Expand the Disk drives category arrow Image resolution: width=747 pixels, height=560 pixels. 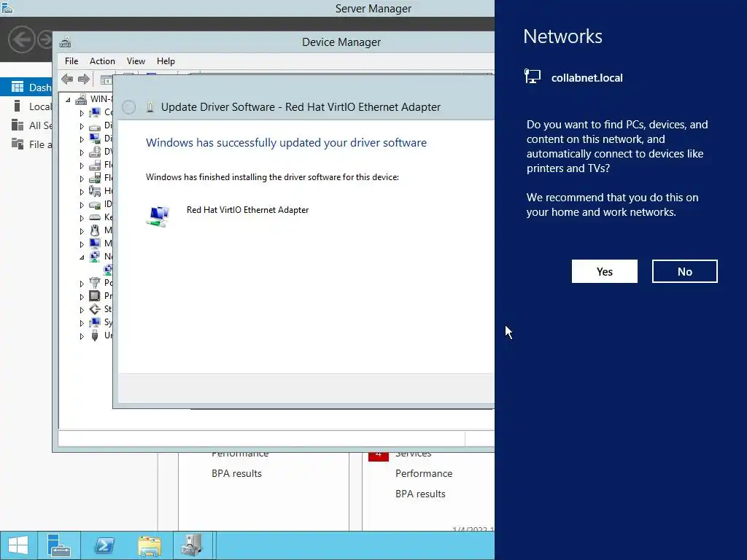point(82,126)
